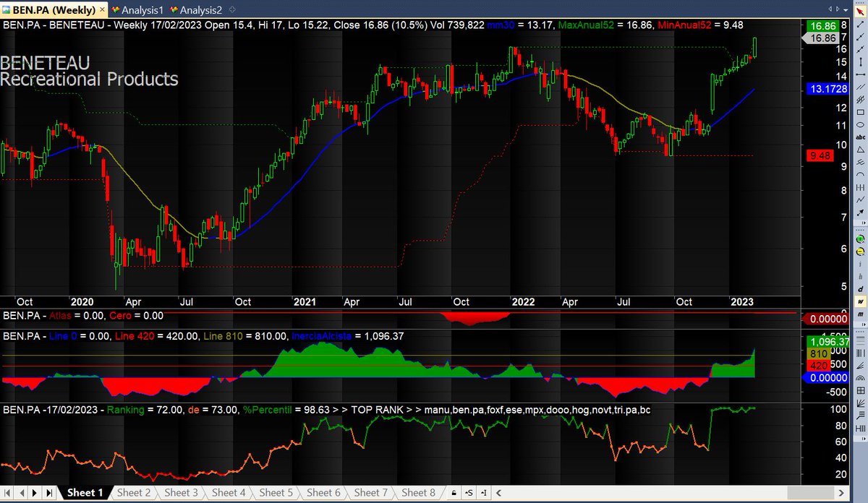Select the rectangle drawing tool
868x503 pixels.
click(x=861, y=113)
